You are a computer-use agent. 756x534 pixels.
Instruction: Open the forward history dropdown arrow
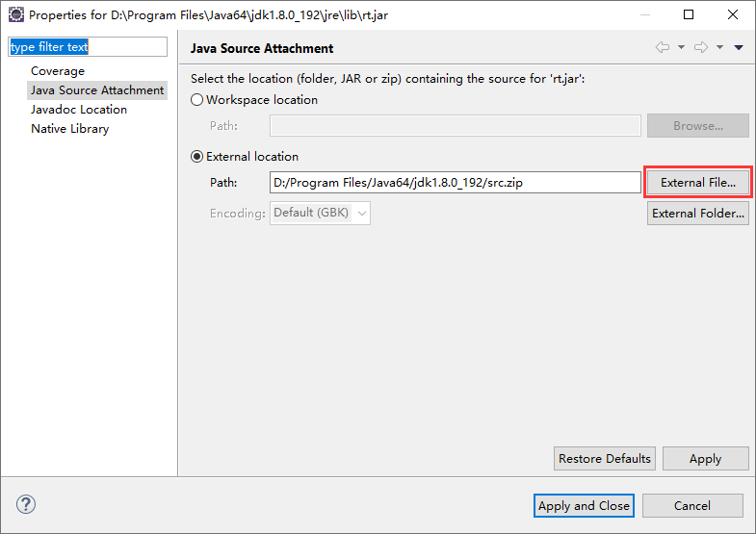point(719,48)
